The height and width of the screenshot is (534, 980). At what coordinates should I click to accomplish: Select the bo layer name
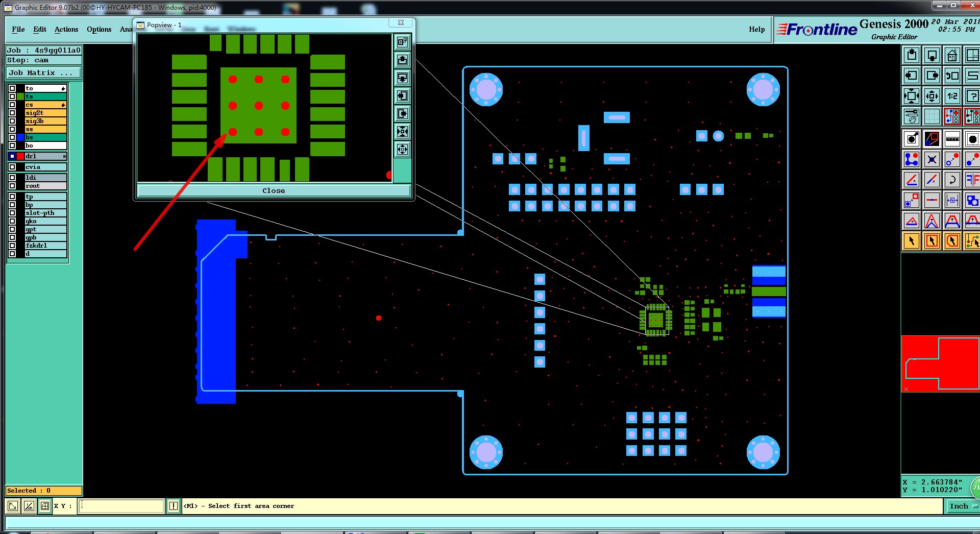45,145
